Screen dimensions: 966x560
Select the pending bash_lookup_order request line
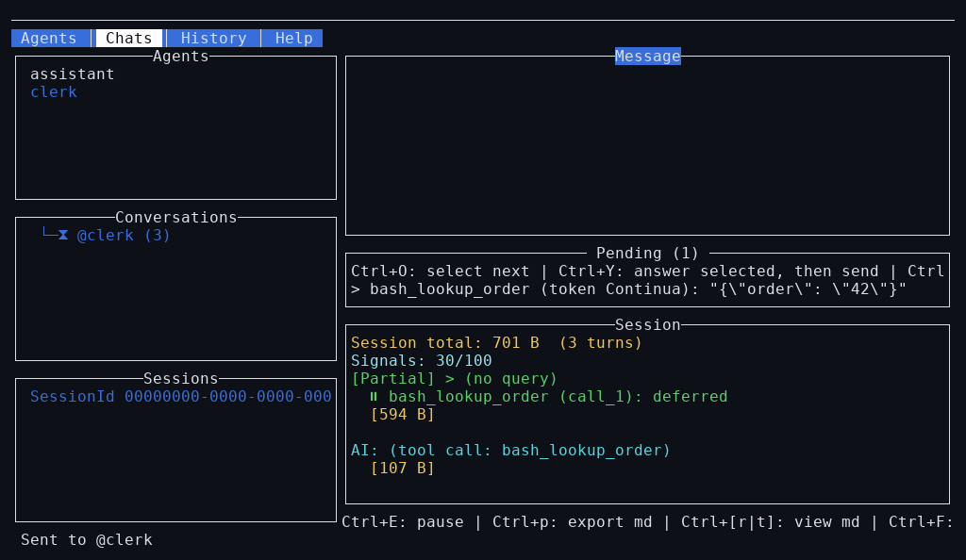tap(628, 289)
